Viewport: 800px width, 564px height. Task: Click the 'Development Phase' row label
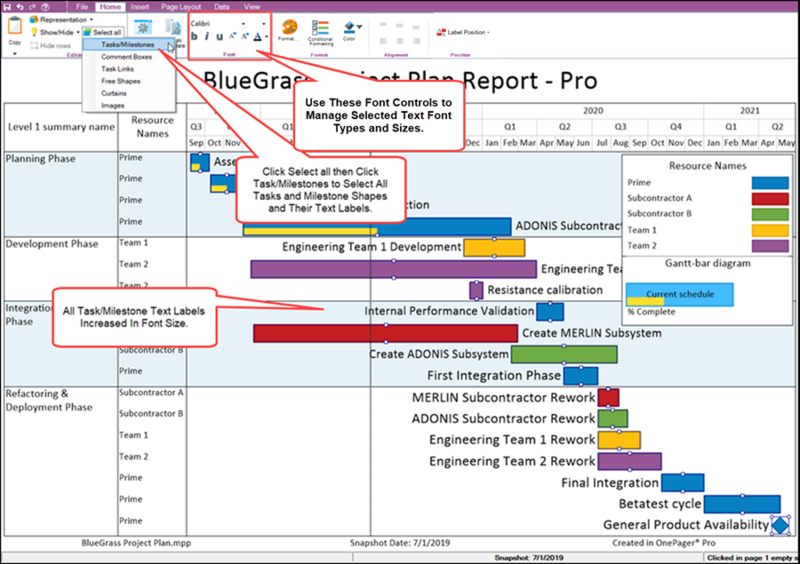pos(52,244)
